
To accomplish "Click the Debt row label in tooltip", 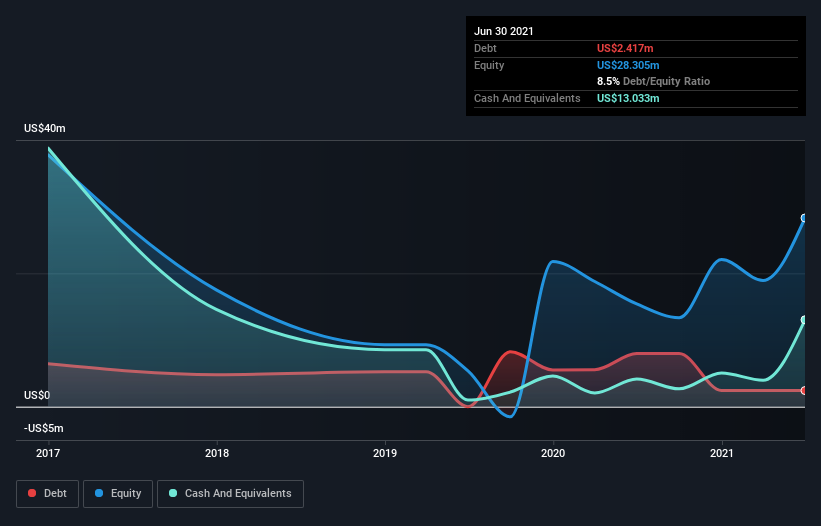I will (x=485, y=48).
